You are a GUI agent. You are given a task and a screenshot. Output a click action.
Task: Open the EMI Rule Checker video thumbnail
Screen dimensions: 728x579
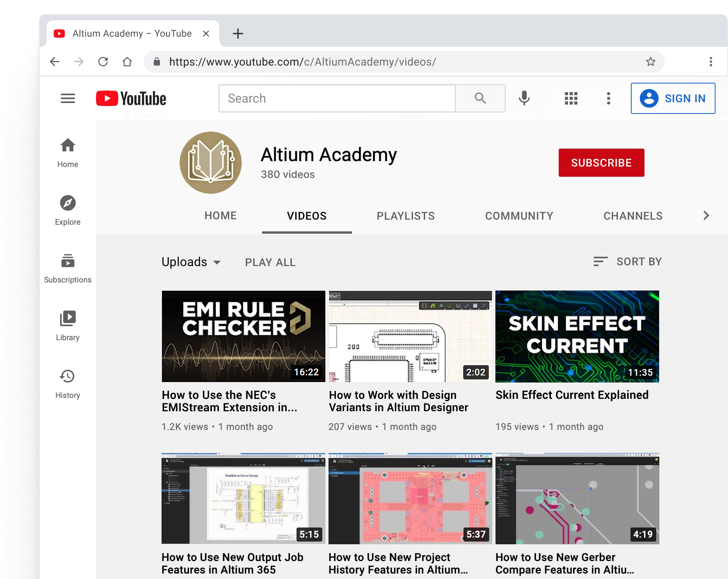(243, 336)
